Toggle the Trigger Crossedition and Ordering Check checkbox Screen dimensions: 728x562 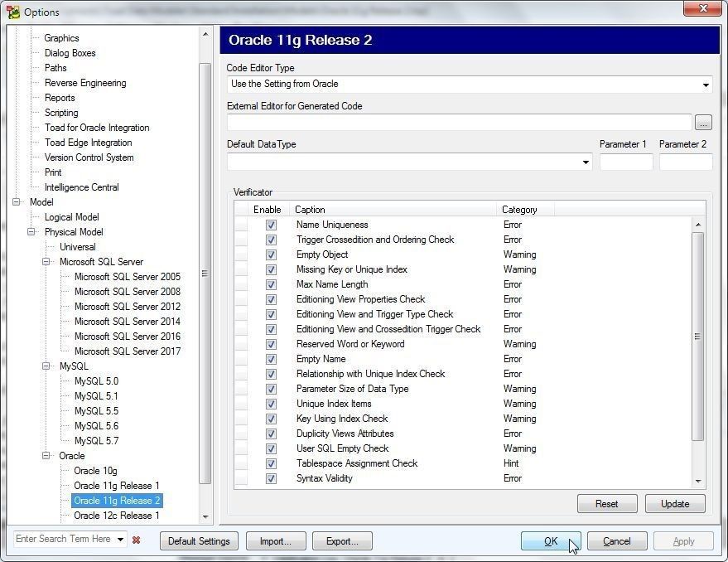pyautogui.click(x=271, y=240)
